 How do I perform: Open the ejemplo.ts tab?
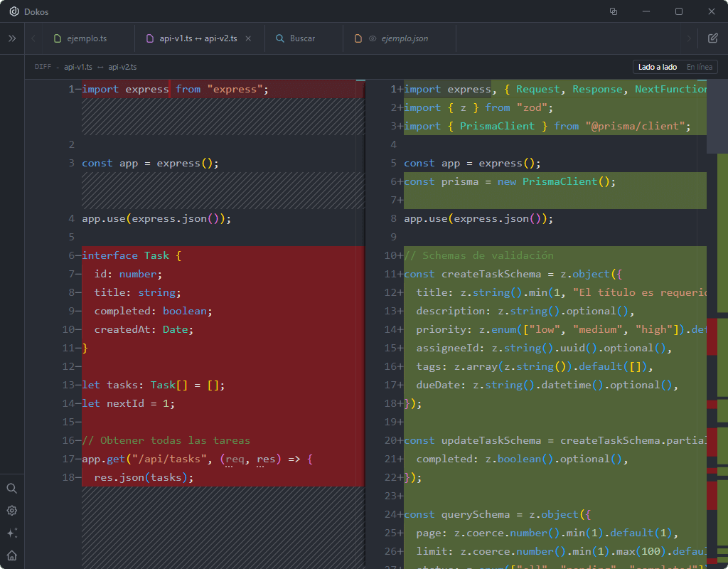(86, 38)
